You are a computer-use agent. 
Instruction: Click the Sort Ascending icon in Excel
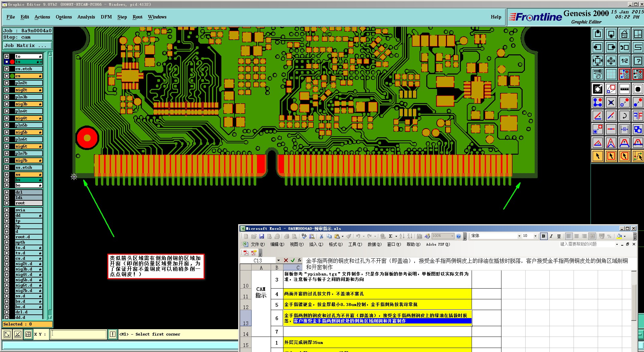(x=402, y=236)
